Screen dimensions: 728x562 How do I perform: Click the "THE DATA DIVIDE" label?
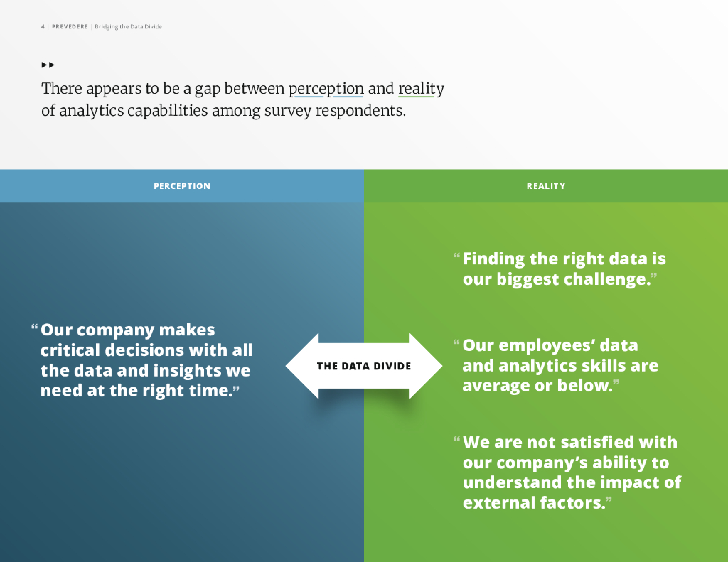pyautogui.click(x=364, y=367)
